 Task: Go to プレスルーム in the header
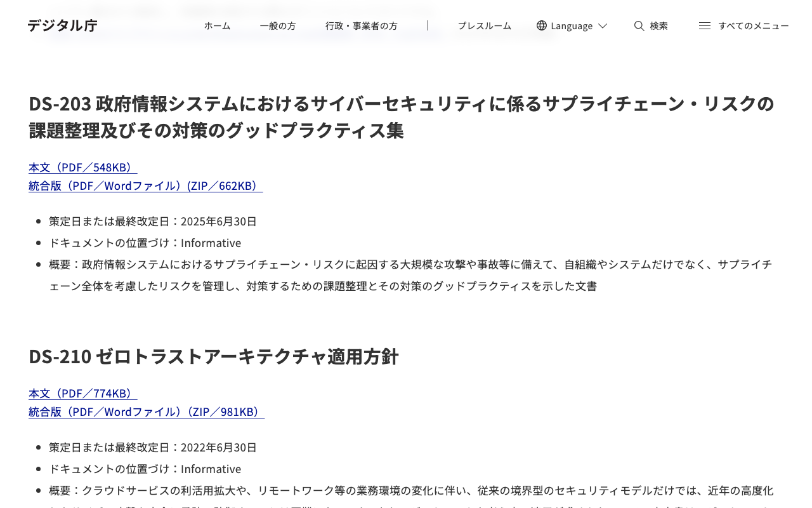point(485,25)
